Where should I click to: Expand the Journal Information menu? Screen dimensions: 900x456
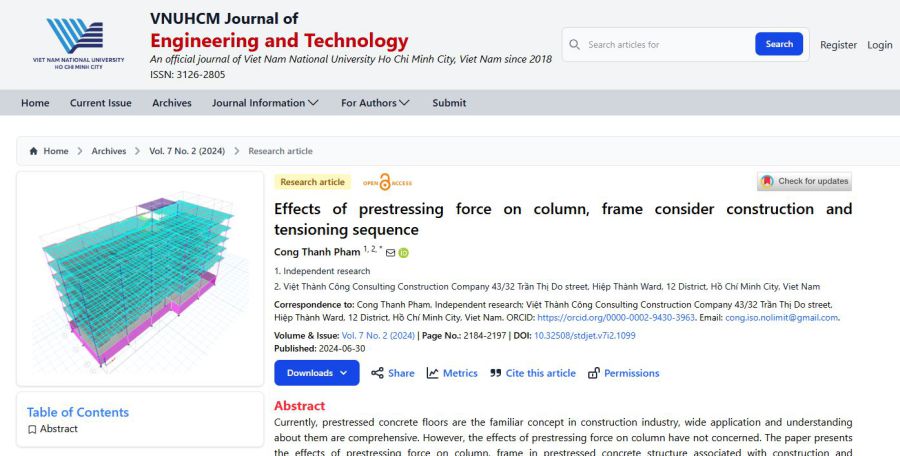(x=265, y=103)
